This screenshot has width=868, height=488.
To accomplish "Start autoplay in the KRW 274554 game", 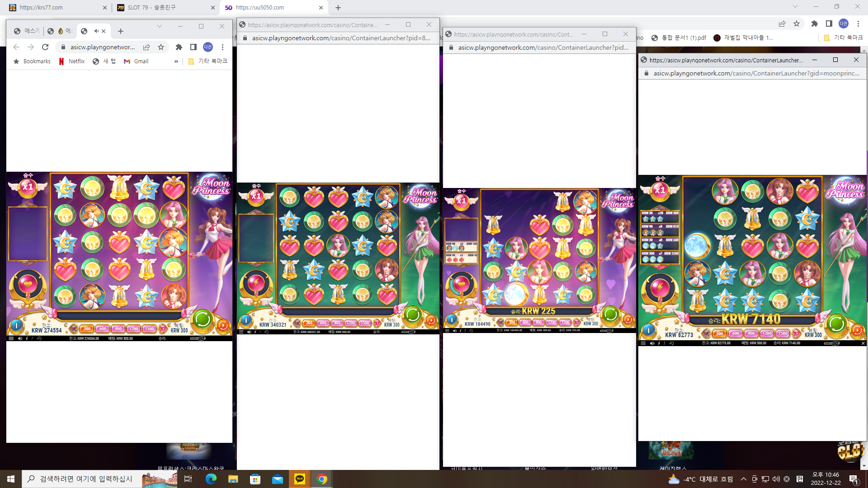I will coord(223,325).
